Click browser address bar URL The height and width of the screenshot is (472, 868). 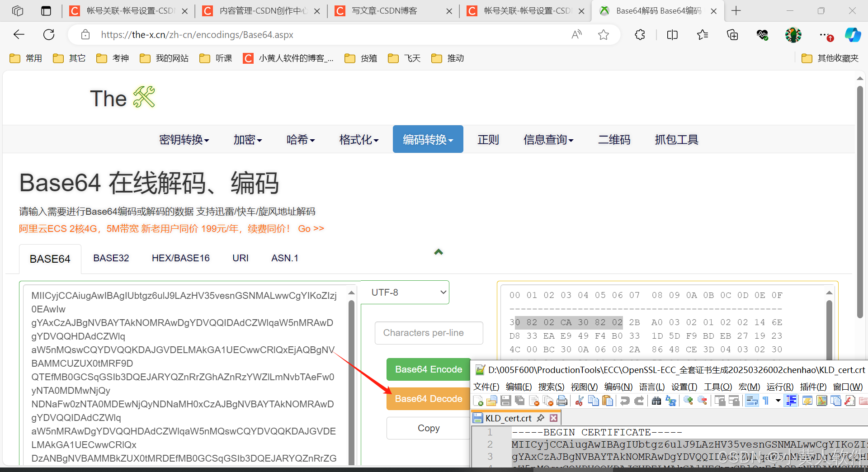pyautogui.click(x=197, y=35)
